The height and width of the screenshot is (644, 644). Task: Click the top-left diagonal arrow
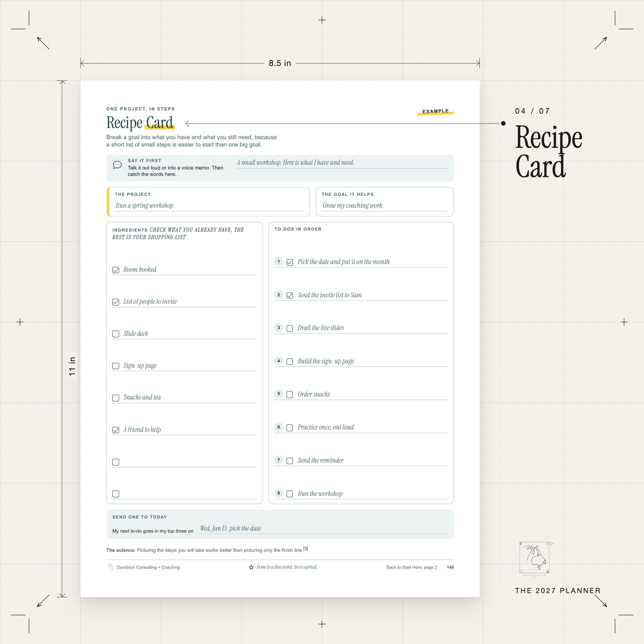[43, 43]
